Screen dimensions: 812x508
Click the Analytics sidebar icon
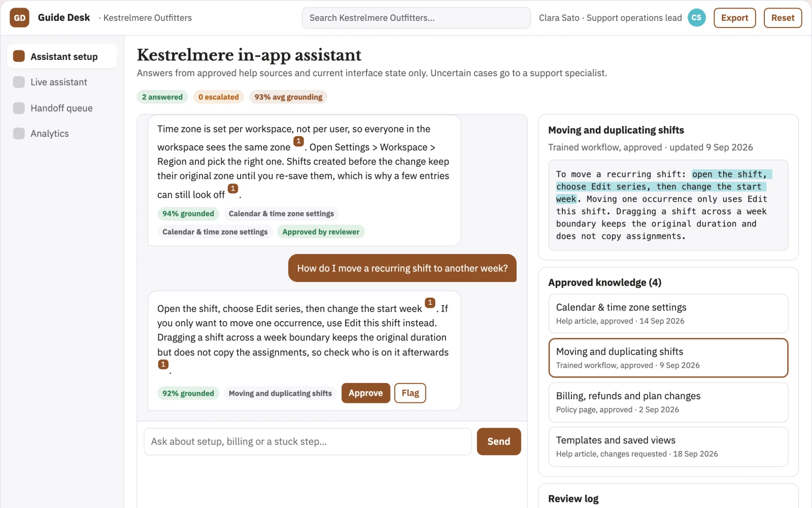[19, 133]
